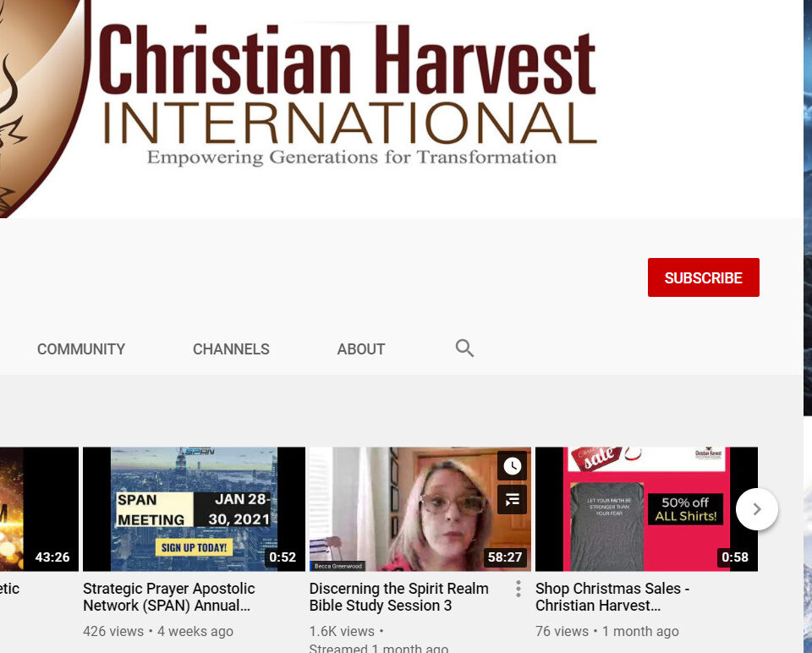The height and width of the screenshot is (653, 812).
Task: Click the channel search magnifier icon
Action: coord(464,348)
